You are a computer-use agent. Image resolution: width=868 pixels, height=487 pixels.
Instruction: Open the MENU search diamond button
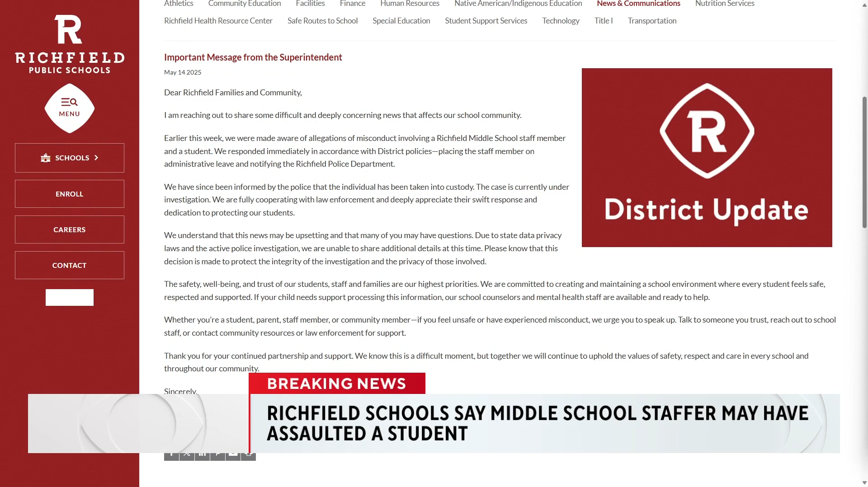tap(69, 108)
